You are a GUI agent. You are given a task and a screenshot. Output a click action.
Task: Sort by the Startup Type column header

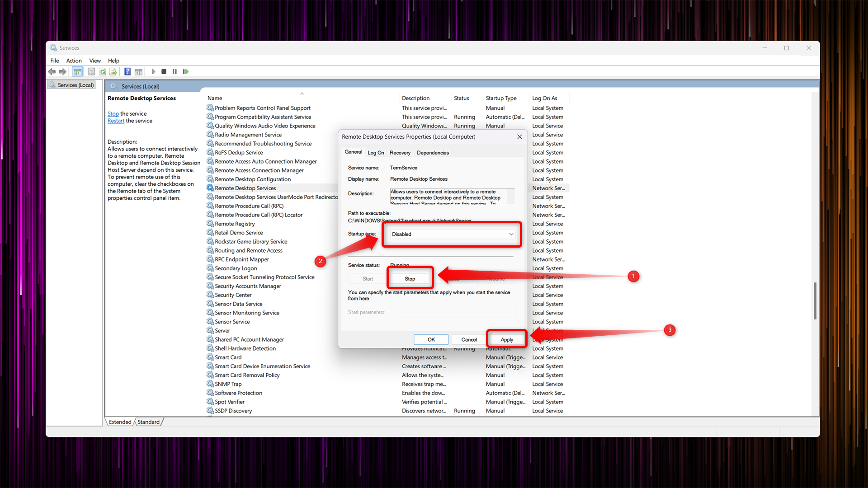(x=501, y=98)
